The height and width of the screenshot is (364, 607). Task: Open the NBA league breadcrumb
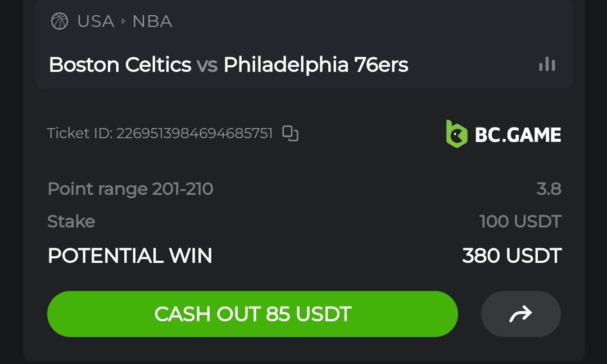point(152,21)
